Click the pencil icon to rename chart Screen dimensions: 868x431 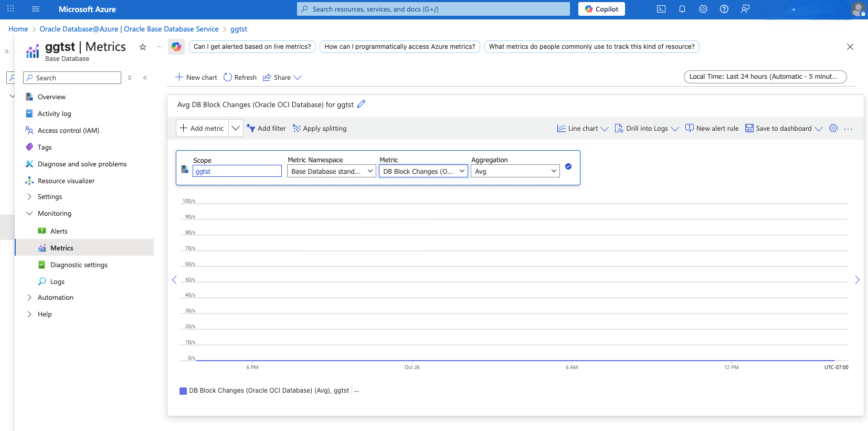click(361, 104)
